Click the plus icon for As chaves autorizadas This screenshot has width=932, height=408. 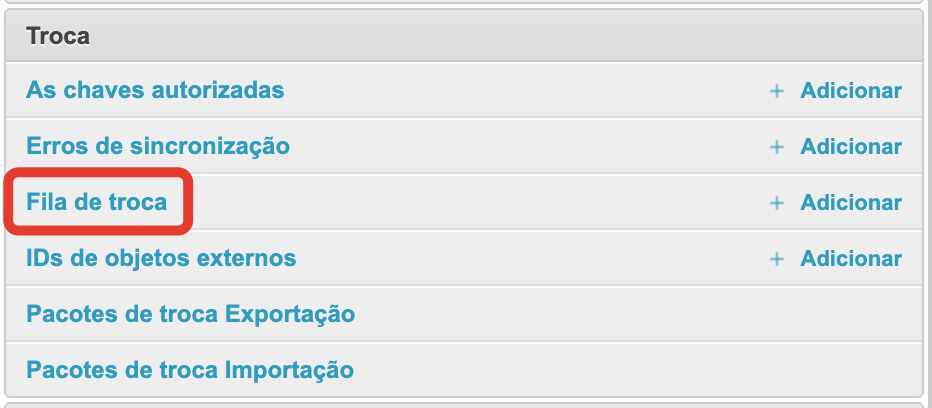[776, 91]
